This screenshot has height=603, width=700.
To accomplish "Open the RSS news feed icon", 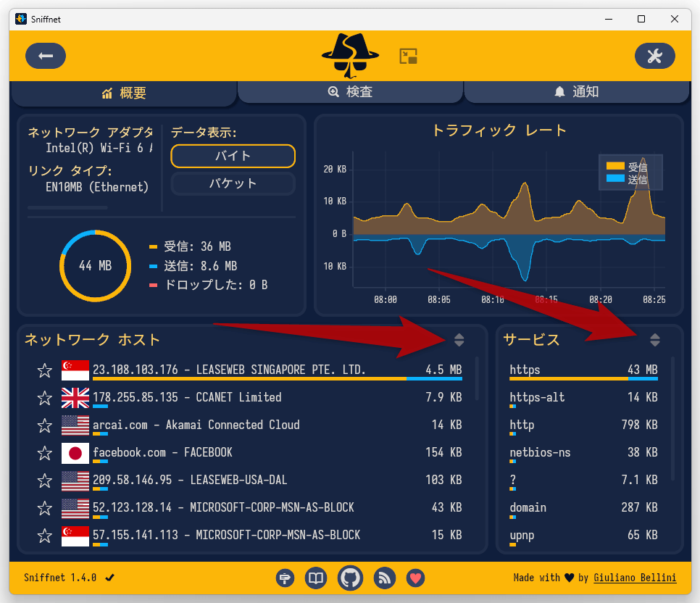I will tap(384, 578).
